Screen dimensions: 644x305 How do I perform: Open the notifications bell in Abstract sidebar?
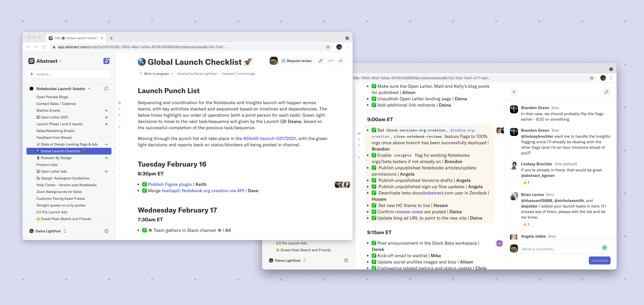coord(106,61)
